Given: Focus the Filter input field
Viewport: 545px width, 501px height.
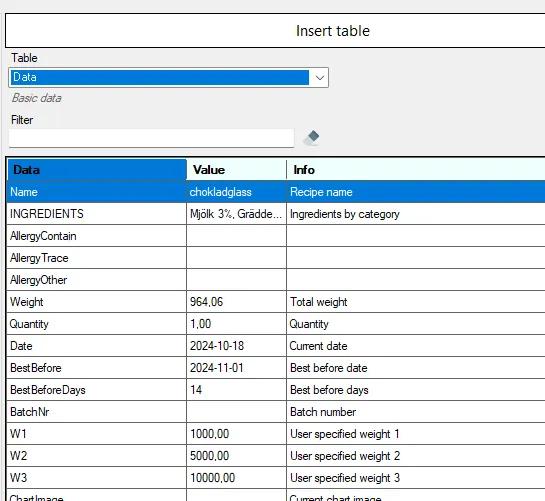Looking at the screenshot, I should (x=151, y=138).
